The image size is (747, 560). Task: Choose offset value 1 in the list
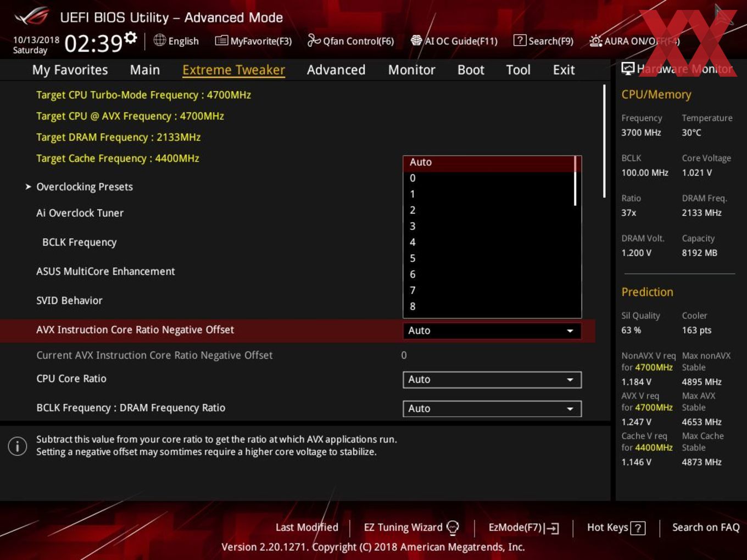pos(489,194)
